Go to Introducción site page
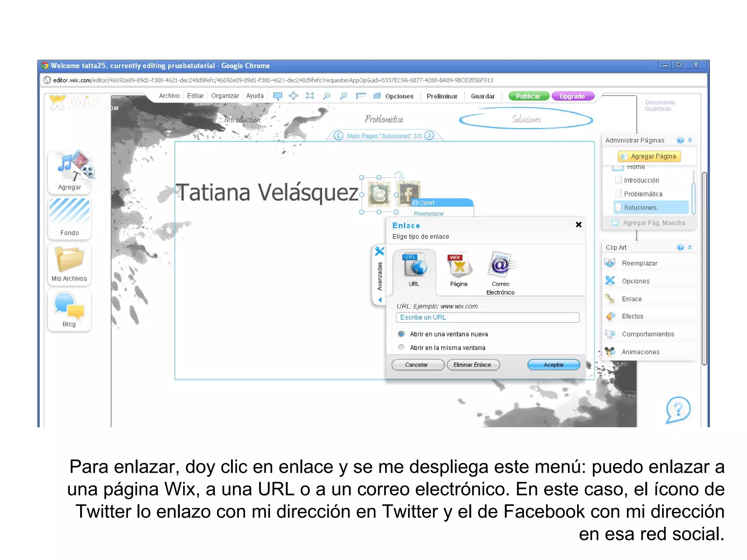Screen dimensions: 747x560 242,119
